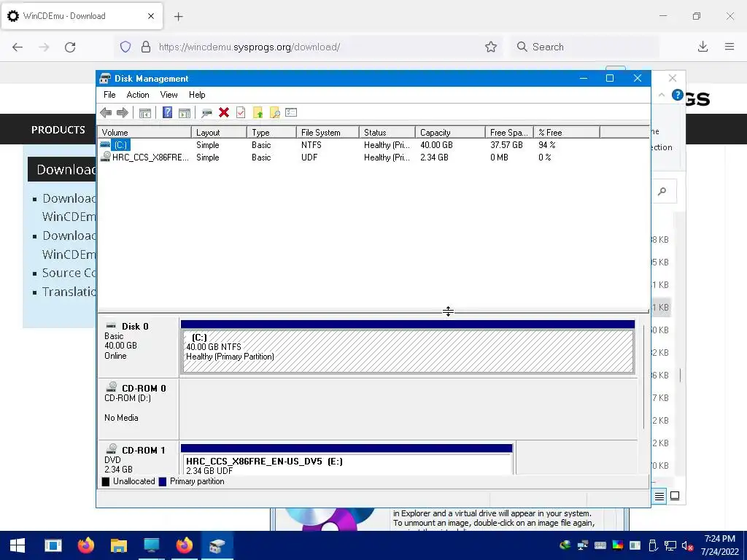Open Help with the blue question mark icon
Image resolution: width=747 pixels, height=560 pixels.
click(167, 112)
